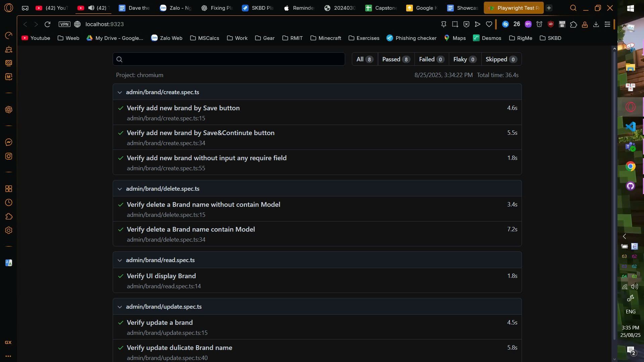Toggle the VPN badge in address bar
644x362 pixels.
[64, 24]
